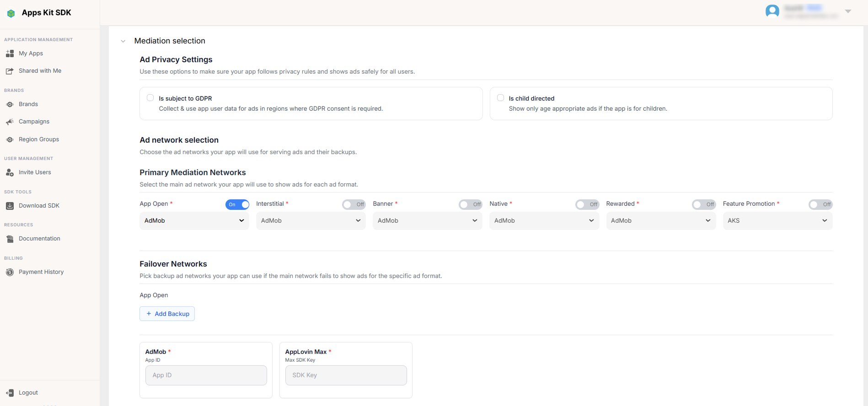Click the Invite Users person icon
868x406 pixels.
point(10,172)
